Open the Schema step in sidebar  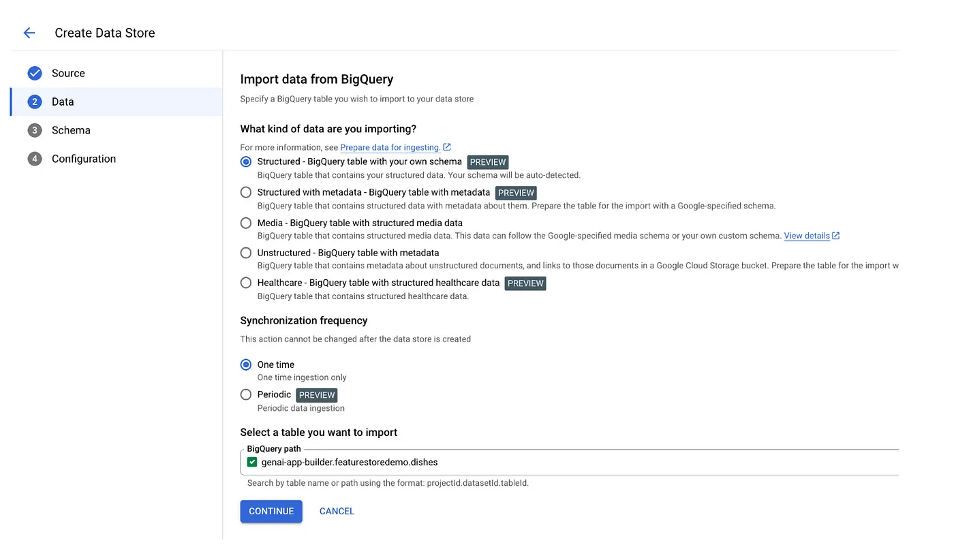pyautogui.click(x=71, y=131)
